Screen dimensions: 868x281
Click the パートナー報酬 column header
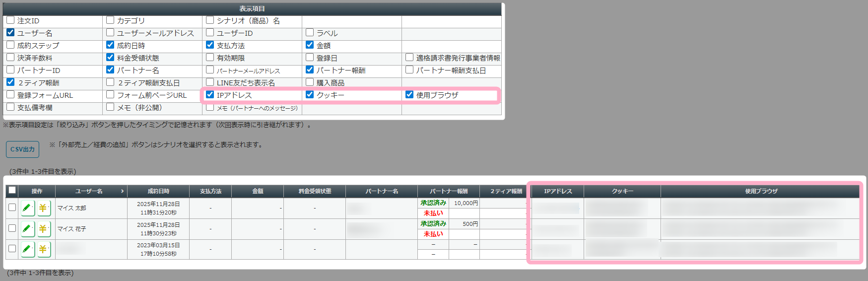click(x=449, y=191)
